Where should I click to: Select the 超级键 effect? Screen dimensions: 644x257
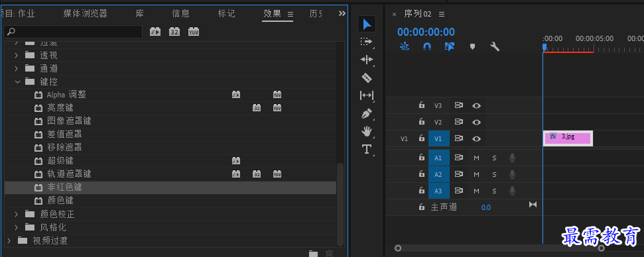[60, 161]
